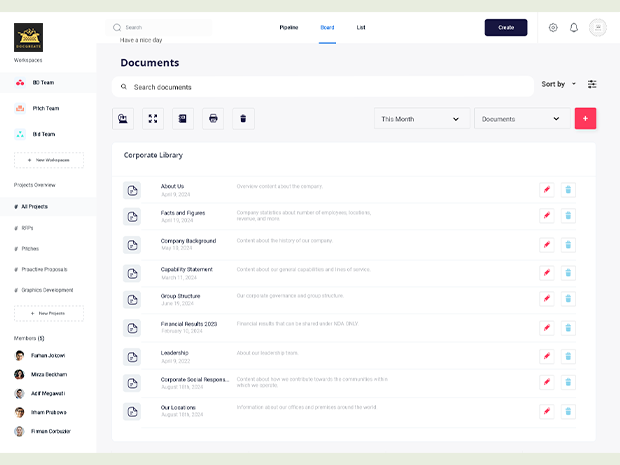Click the New Workspaces button

pyautogui.click(x=49, y=160)
